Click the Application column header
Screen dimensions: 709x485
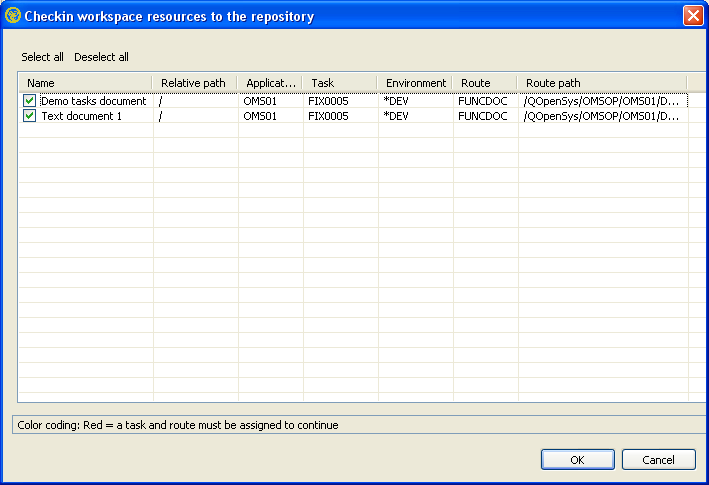click(x=270, y=83)
